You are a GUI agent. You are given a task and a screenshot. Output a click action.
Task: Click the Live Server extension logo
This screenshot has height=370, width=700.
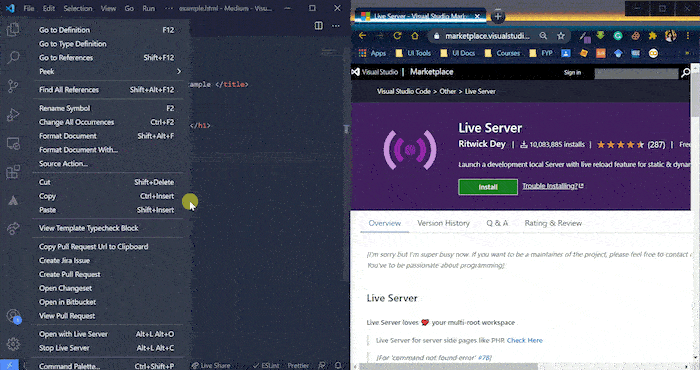click(x=410, y=150)
